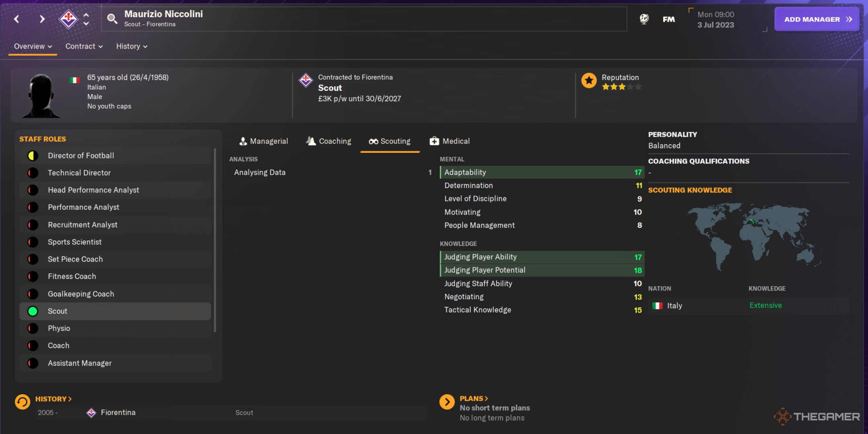Click the staff silhouette portrait
The width and height of the screenshot is (868, 434).
(x=41, y=96)
